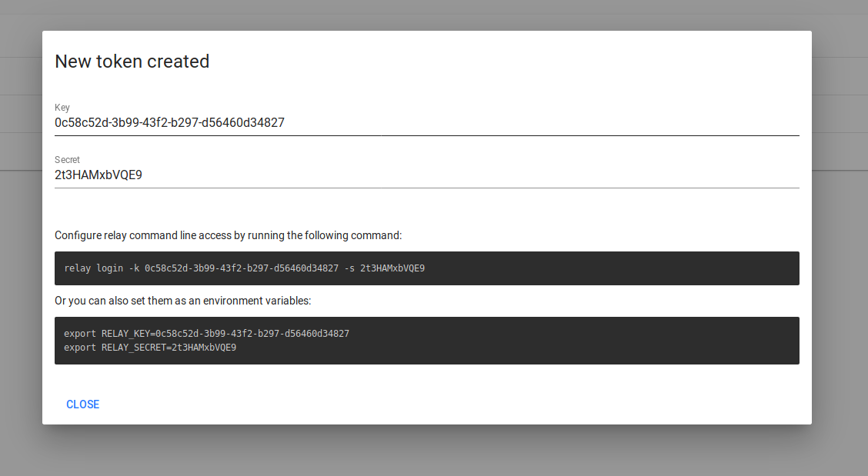Select the Key value 0c58c52d-3b99-43f2-b297-d56460d34827
The image size is (868, 476).
[x=169, y=122]
